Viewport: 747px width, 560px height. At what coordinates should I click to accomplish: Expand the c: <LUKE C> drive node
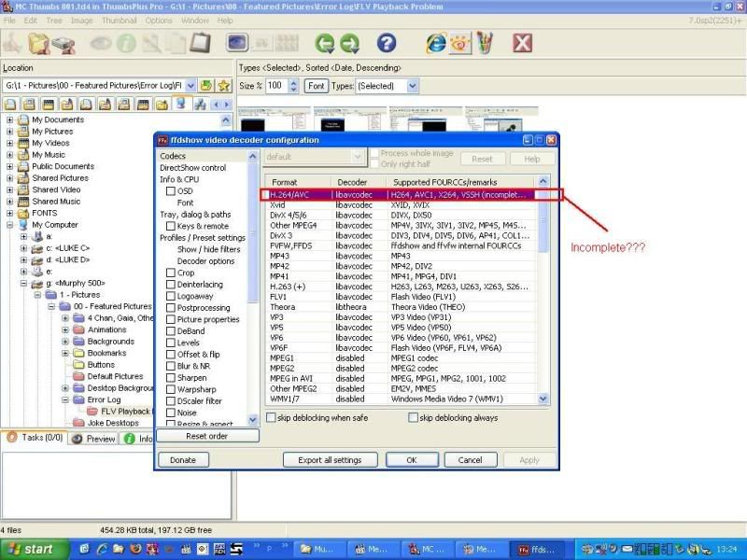pyautogui.click(x=23, y=248)
